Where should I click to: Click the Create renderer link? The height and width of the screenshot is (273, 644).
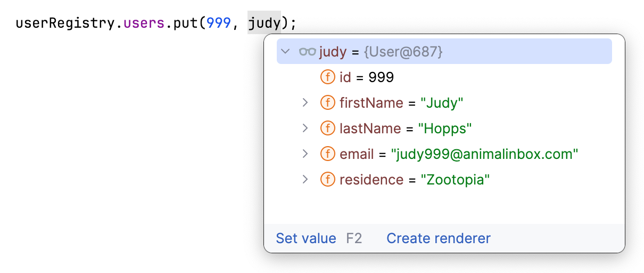pyautogui.click(x=439, y=238)
